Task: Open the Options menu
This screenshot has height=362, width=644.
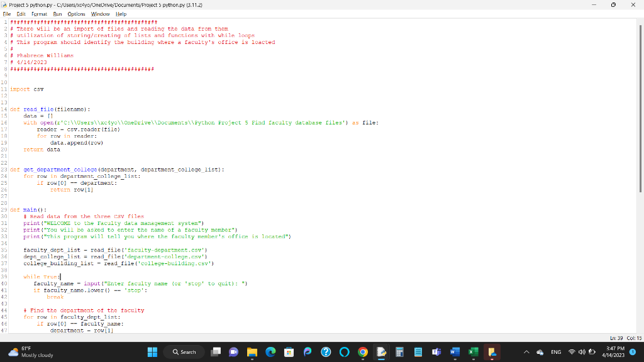Action: click(76, 14)
